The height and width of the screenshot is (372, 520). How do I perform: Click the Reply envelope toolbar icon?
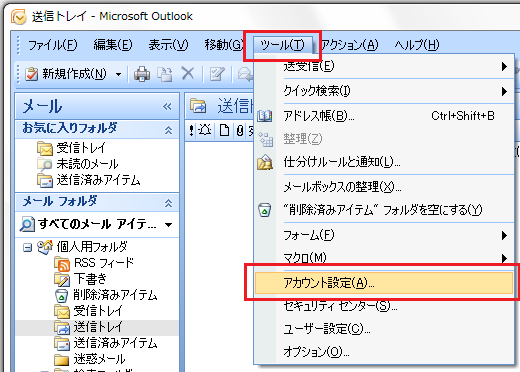246,74
